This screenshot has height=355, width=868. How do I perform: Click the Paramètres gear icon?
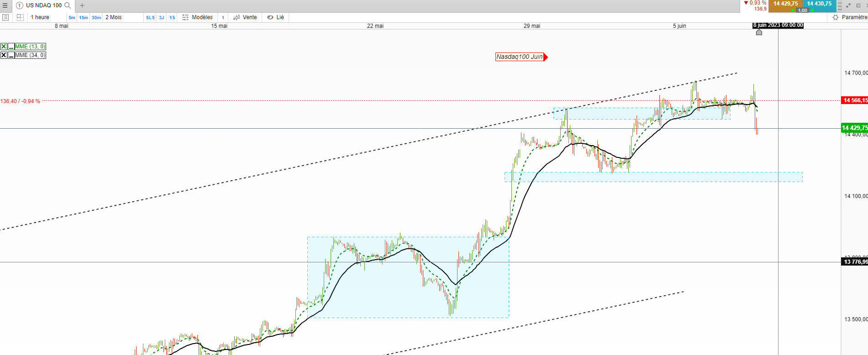point(836,17)
